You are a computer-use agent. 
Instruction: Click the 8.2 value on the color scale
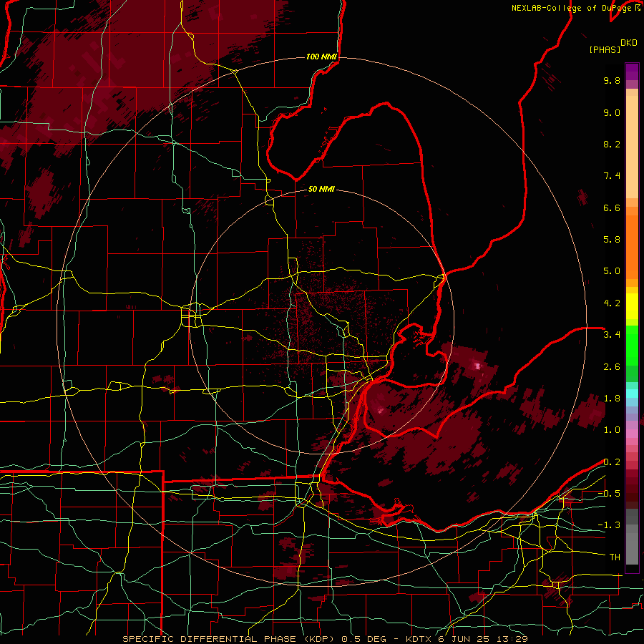tap(612, 144)
